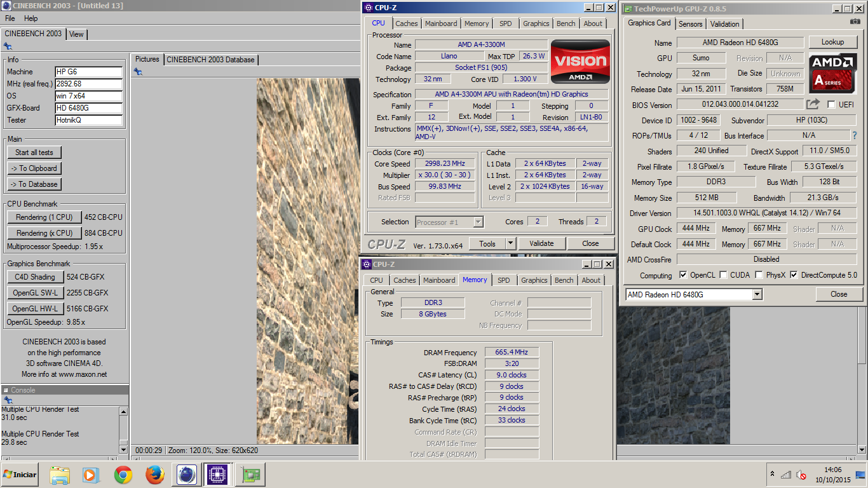Viewport: 868px width, 488px height.
Task: Open the Help menu in CINEBENCH
Action: (31, 18)
